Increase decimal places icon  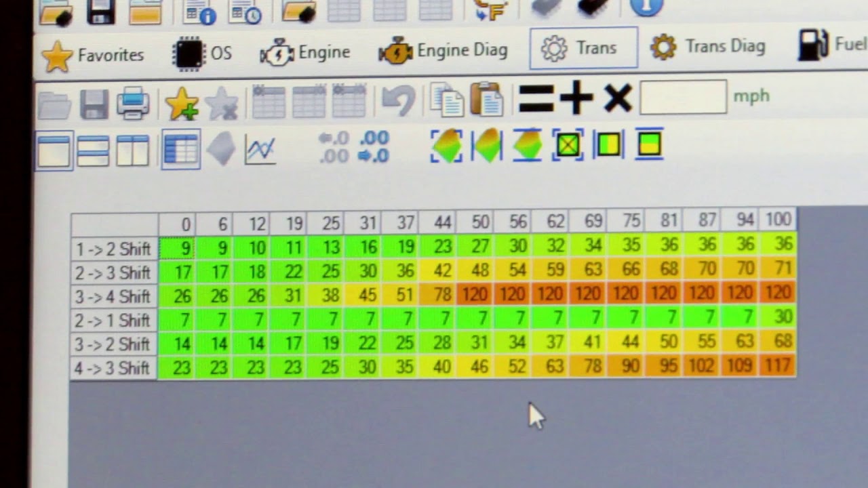coord(374,146)
